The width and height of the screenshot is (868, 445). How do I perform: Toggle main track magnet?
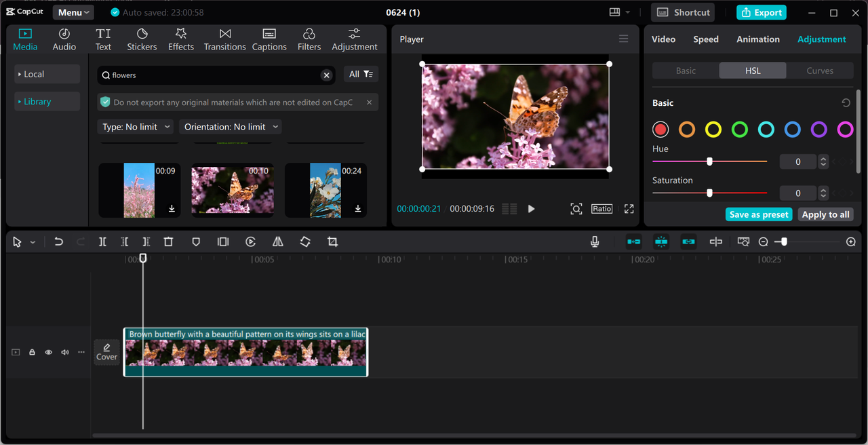click(x=633, y=241)
